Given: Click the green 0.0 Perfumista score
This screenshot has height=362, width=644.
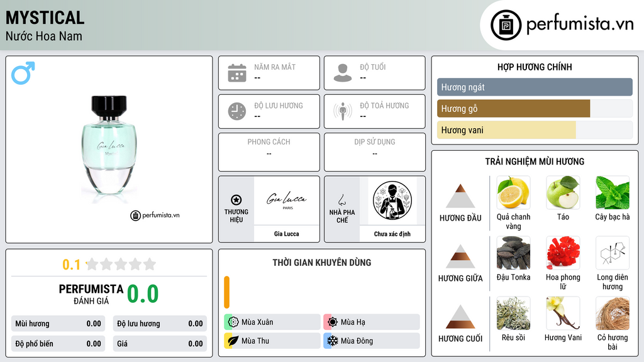Looking at the screenshot, I should point(143,294).
